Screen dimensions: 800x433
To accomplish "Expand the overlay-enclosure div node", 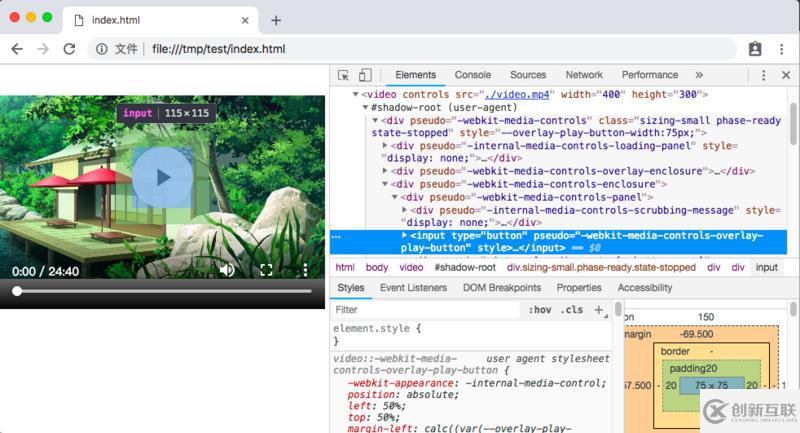I will pos(385,171).
